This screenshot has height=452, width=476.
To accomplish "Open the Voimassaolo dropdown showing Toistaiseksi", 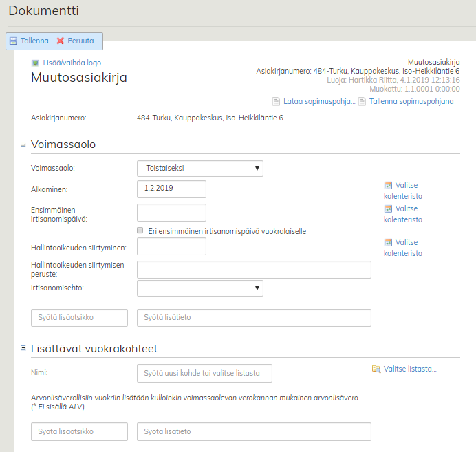I will coord(200,169).
